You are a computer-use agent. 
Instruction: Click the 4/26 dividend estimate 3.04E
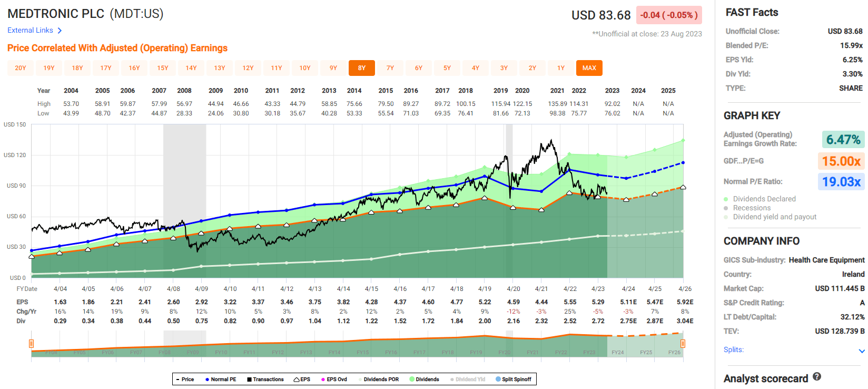click(x=685, y=321)
